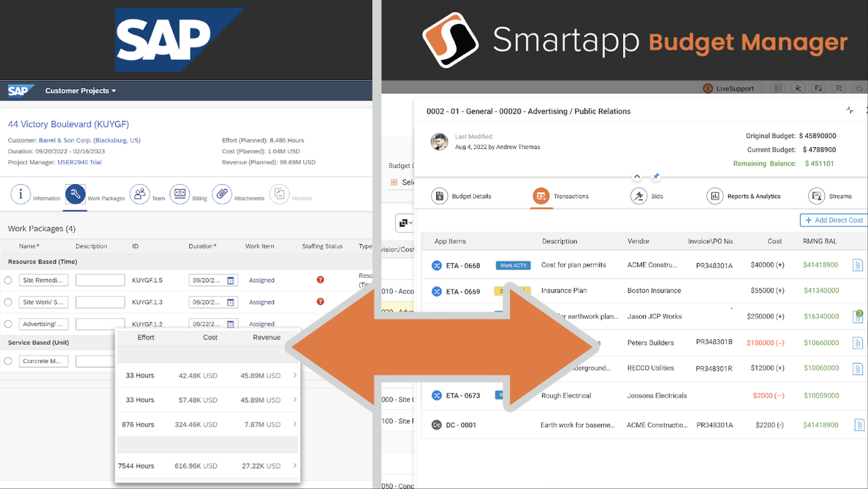Select radio button for Site Remedi... package
868x489 pixels.
8,280
